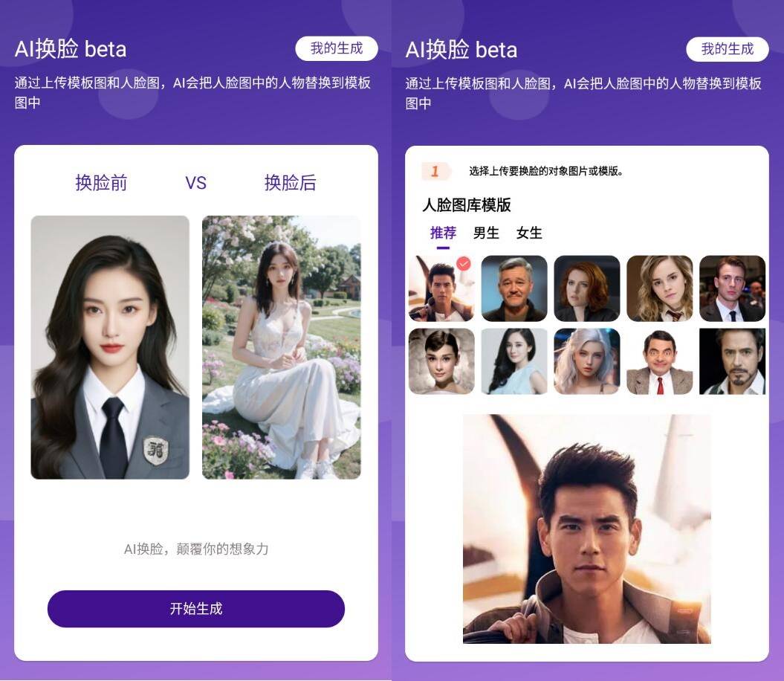Viewport: 784px width, 681px height.
Task: Click the 换脸后 garden wedding dress photo
Action: pyautogui.click(x=282, y=347)
